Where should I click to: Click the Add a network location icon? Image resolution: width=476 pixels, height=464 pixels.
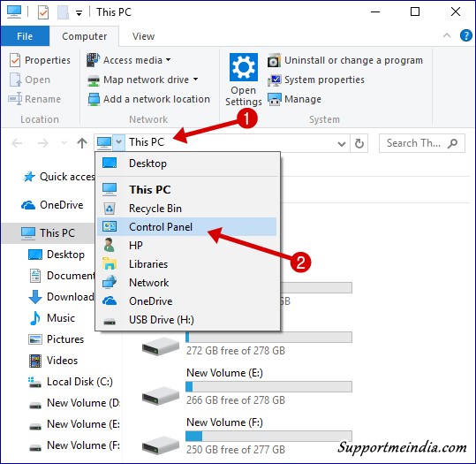[94, 99]
